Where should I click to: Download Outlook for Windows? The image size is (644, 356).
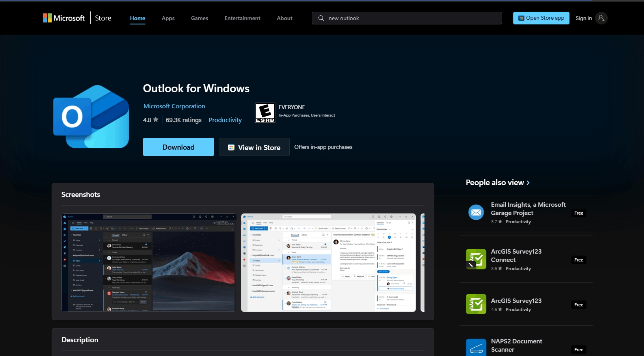179,147
